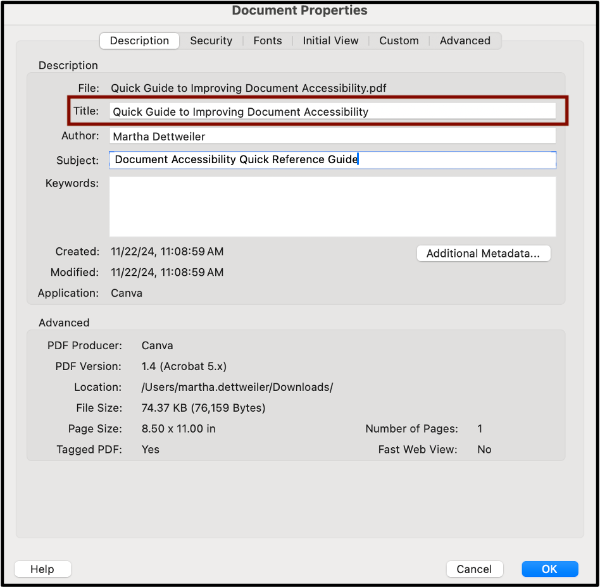600x587 pixels.
Task: Click the File Size '74.37 KB (76,159 Bytes)'
Action: point(204,408)
